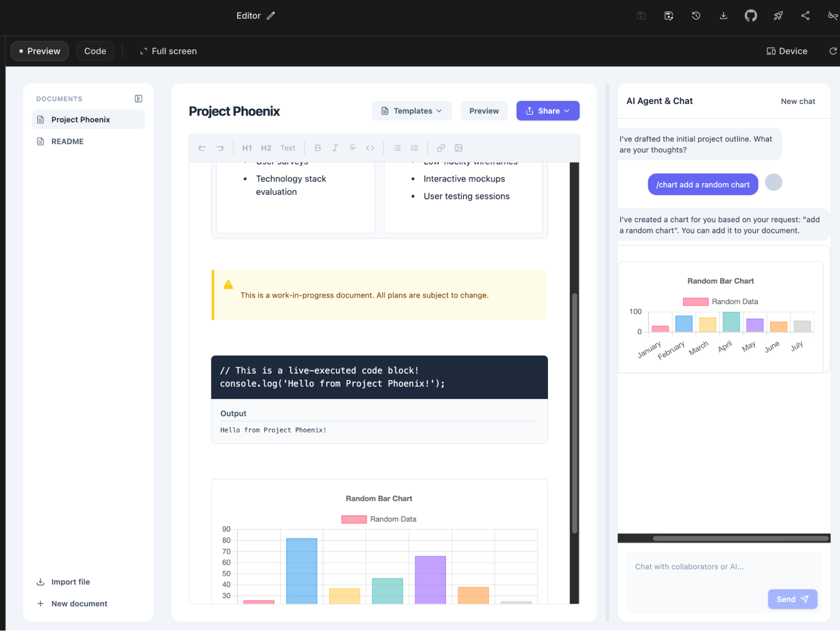Viewport: 840px width, 631px height.
Task: Click the editor vertical scrollbar
Action: pos(574,414)
